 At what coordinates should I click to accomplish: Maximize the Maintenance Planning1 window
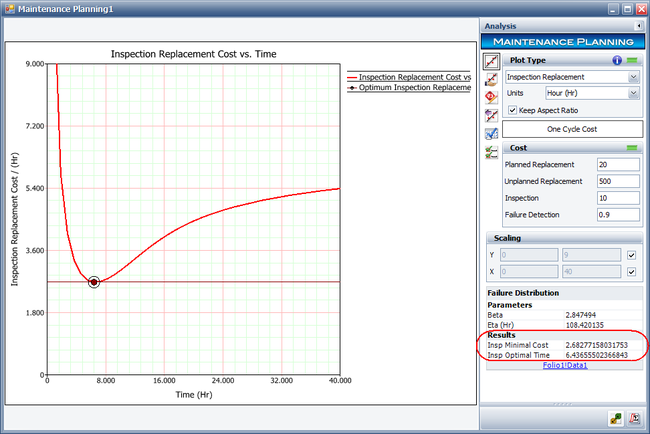[627, 9]
